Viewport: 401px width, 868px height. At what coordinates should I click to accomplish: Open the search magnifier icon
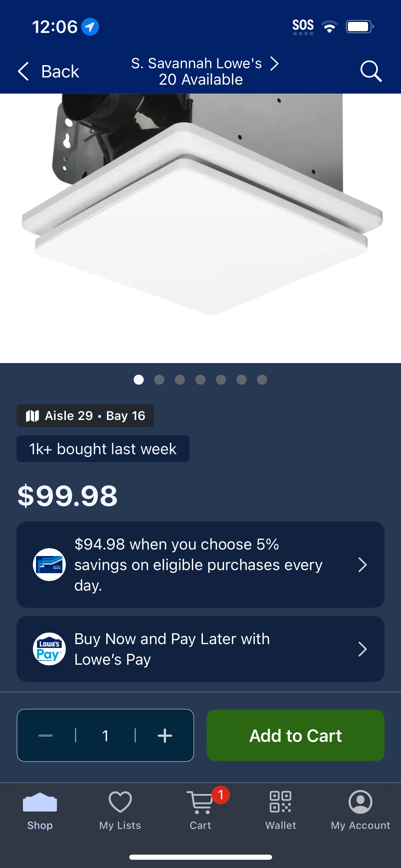click(371, 71)
